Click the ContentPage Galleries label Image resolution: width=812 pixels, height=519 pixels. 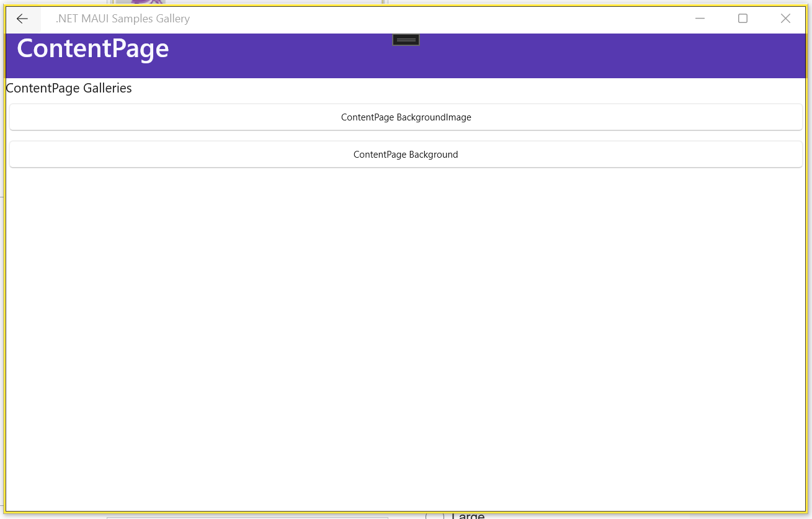click(69, 88)
